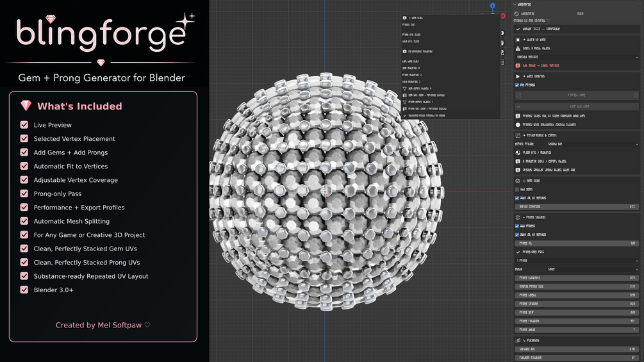This screenshot has width=644, height=362.
Task: Click the Performance & Export section icon
Action: [518, 135]
